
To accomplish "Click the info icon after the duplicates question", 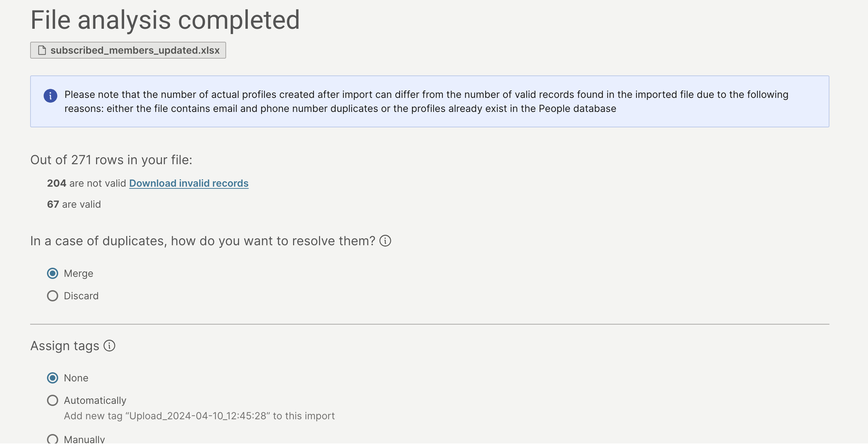I will point(385,241).
